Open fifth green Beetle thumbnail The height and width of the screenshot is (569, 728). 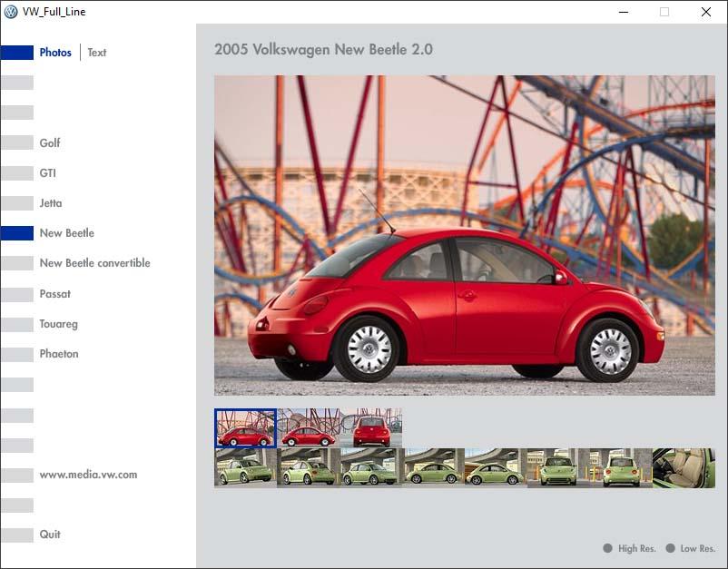pos(497,468)
